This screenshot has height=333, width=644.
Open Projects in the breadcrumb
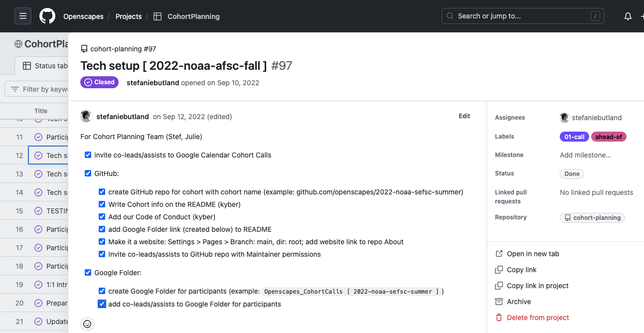pos(129,16)
